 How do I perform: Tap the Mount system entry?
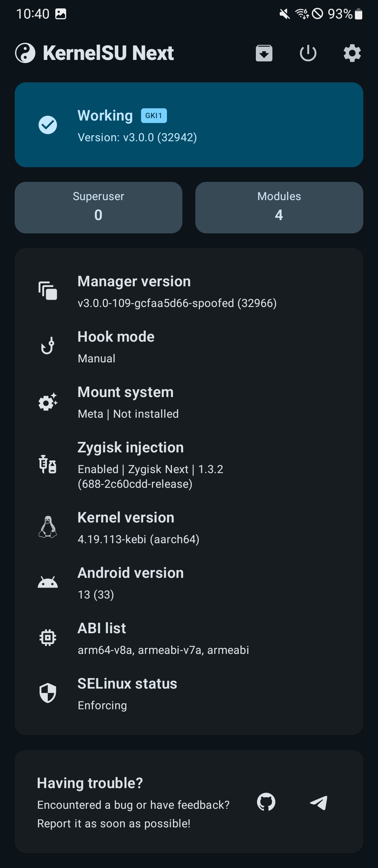coord(189,402)
